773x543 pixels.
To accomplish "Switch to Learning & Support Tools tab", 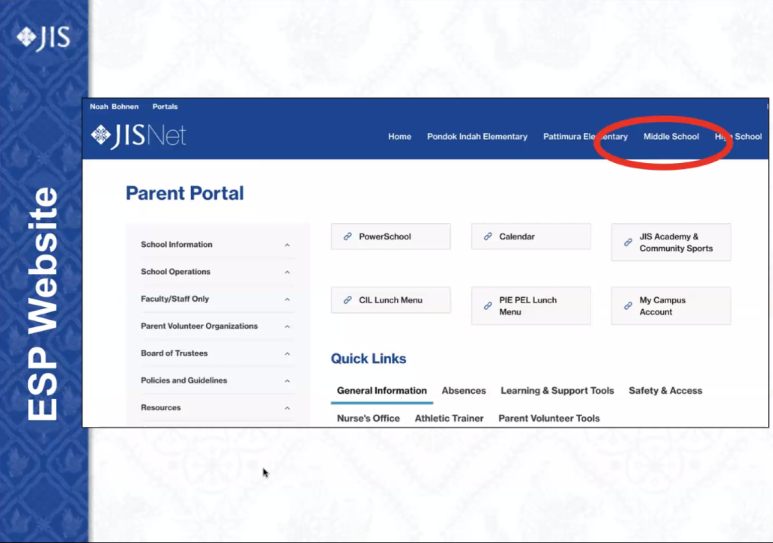I will tap(557, 391).
